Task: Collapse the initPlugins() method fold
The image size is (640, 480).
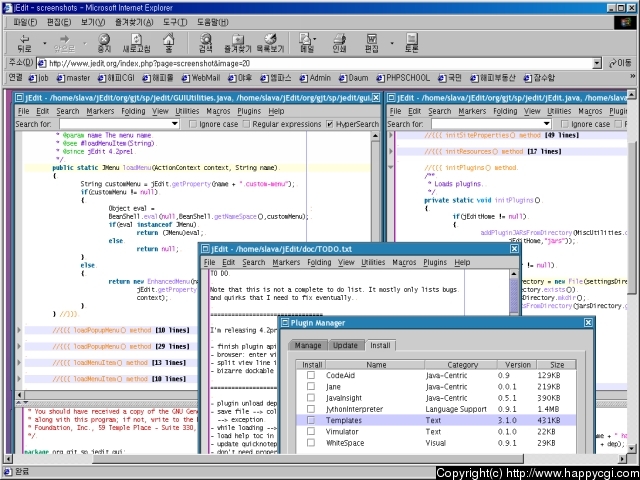Action: (391, 167)
